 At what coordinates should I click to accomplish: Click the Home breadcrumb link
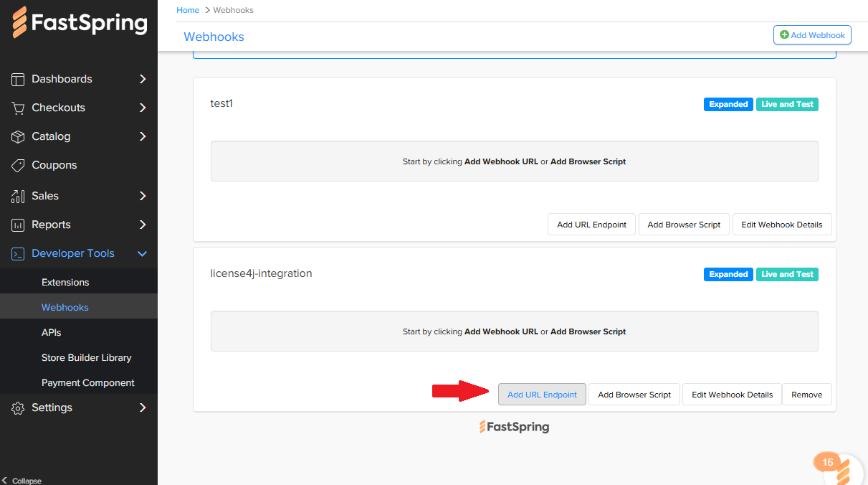pos(188,10)
